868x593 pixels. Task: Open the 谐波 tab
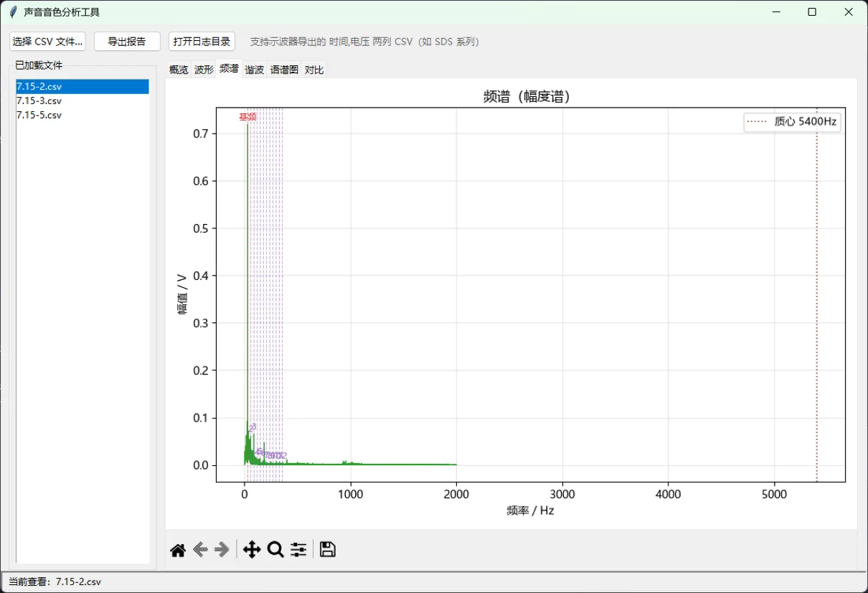(x=255, y=70)
